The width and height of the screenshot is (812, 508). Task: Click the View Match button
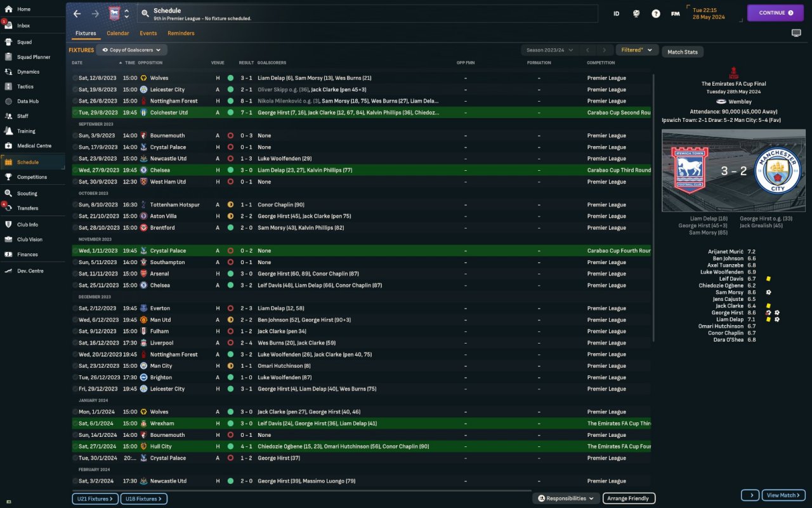pyautogui.click(x=784, y=495)
